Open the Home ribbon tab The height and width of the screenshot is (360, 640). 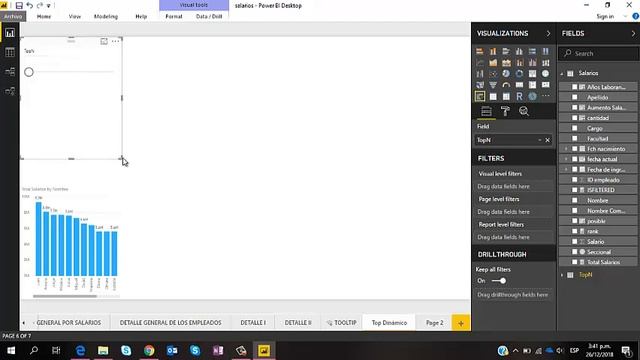[x=44, y=16]
